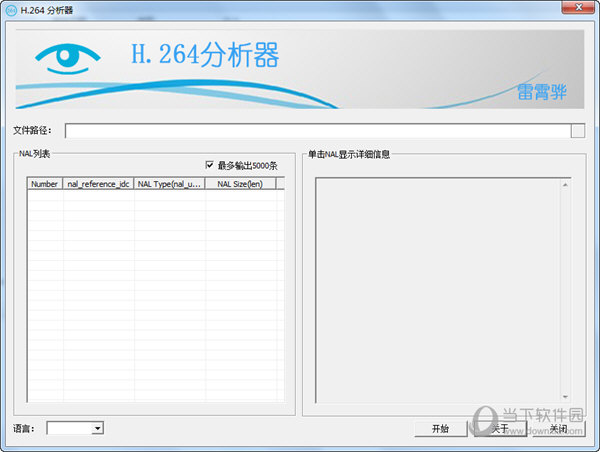This screenshot has height=452, width=600.
Task: Sort by nal_reference_idc column header
Action: [x=98, y=184]
